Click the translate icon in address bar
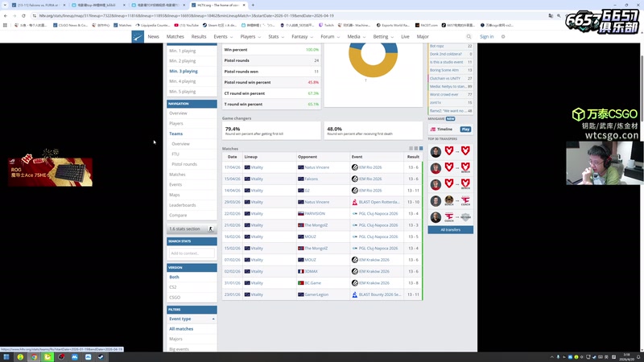The height and width of the screenshot is (362, 644). point(551,15)
